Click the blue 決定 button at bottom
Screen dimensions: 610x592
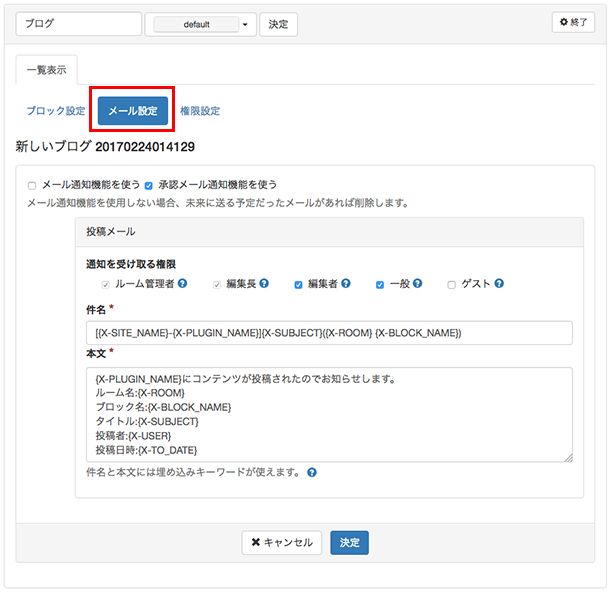coord(349,542)
